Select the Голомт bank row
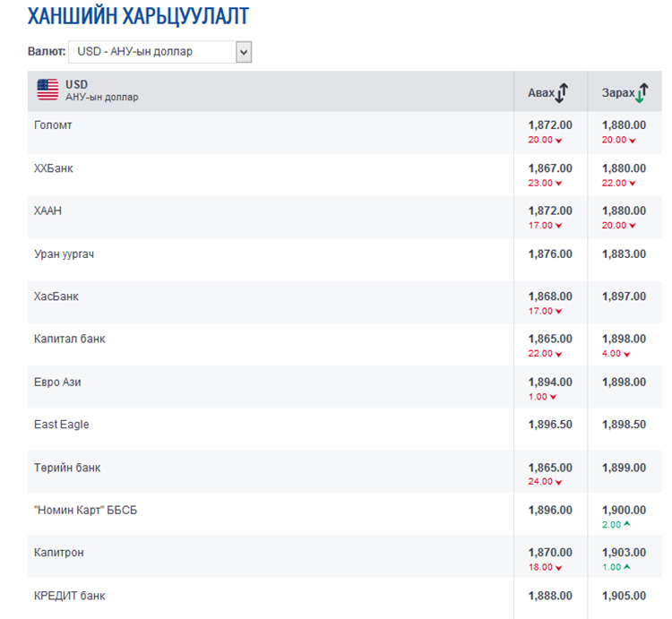Screen dimensions: 672x619 tap(53, 125)
